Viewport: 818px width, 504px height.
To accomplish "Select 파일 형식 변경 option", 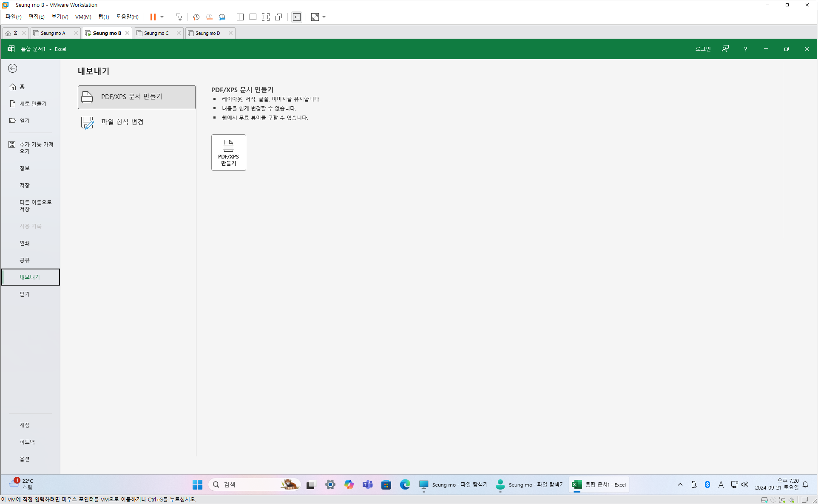I will (x=136, y=122).
